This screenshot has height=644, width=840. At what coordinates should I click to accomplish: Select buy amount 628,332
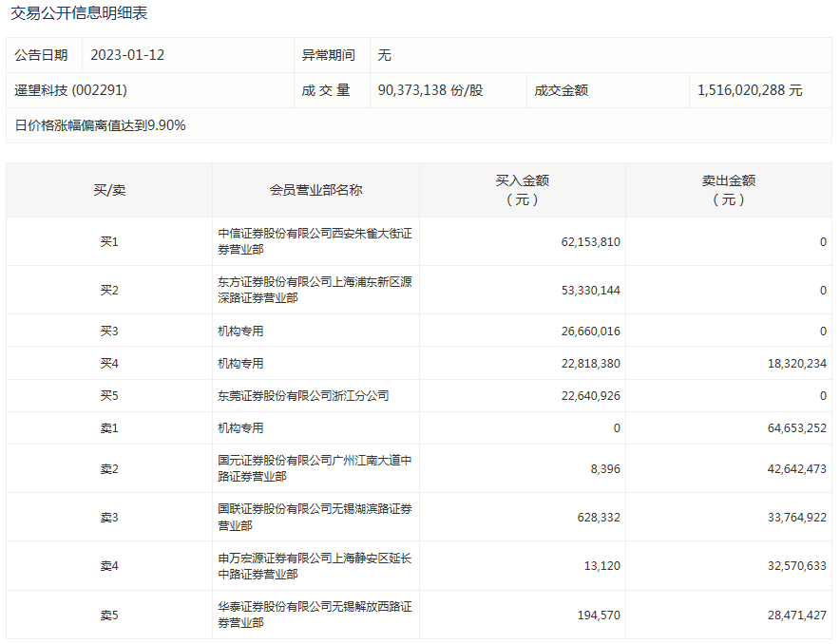(x=599, y=518)
